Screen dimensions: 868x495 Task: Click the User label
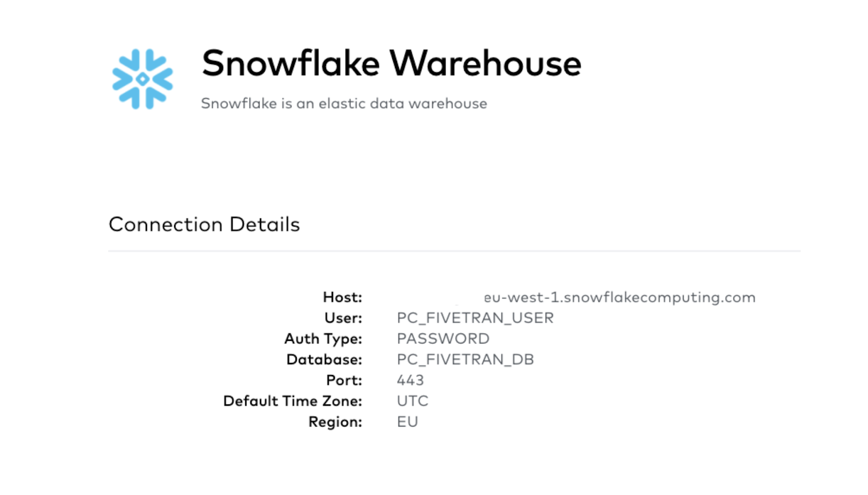(x=343, y=318)
